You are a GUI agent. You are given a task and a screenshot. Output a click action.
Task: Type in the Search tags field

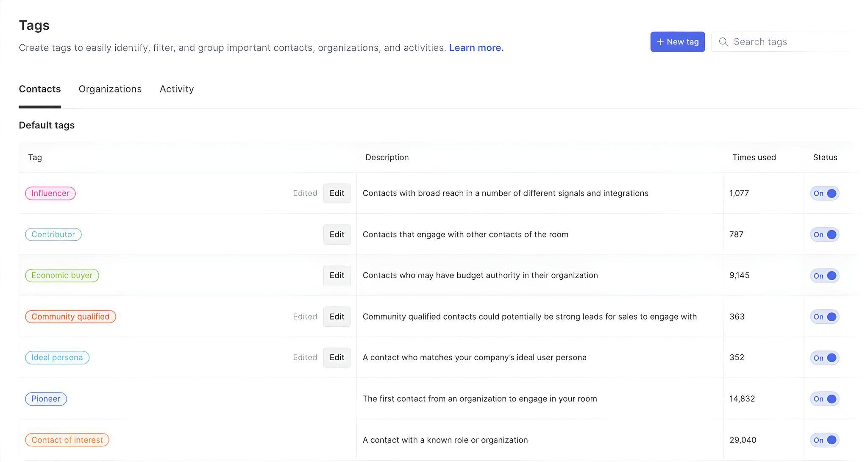click(788, 42)
